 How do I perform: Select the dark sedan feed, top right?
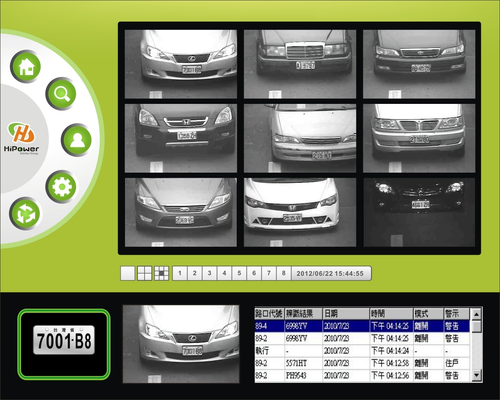click(x=419, y=64)
